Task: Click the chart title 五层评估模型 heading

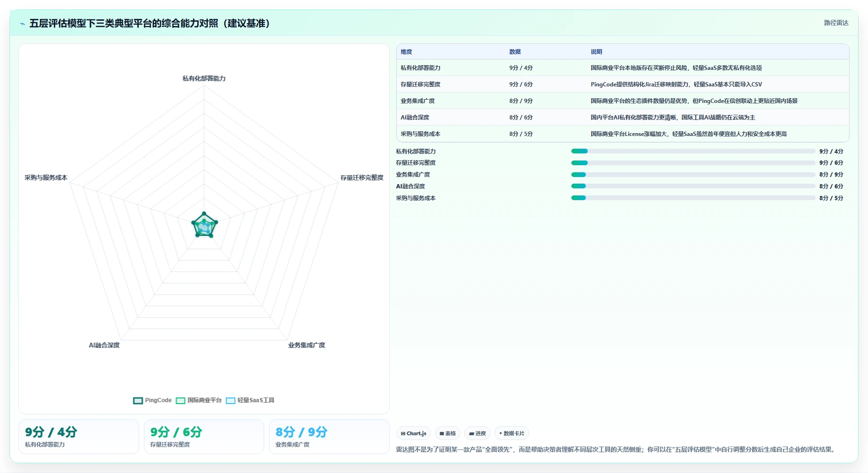Action: point(150,23)
